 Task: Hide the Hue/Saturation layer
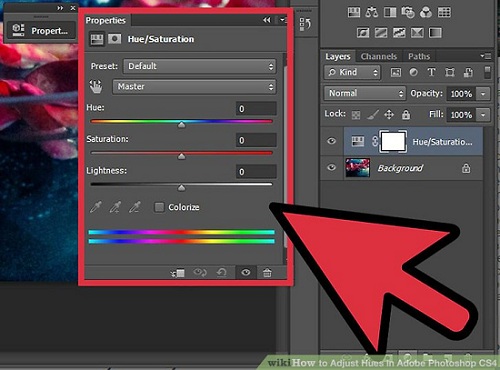pos(331,141)
